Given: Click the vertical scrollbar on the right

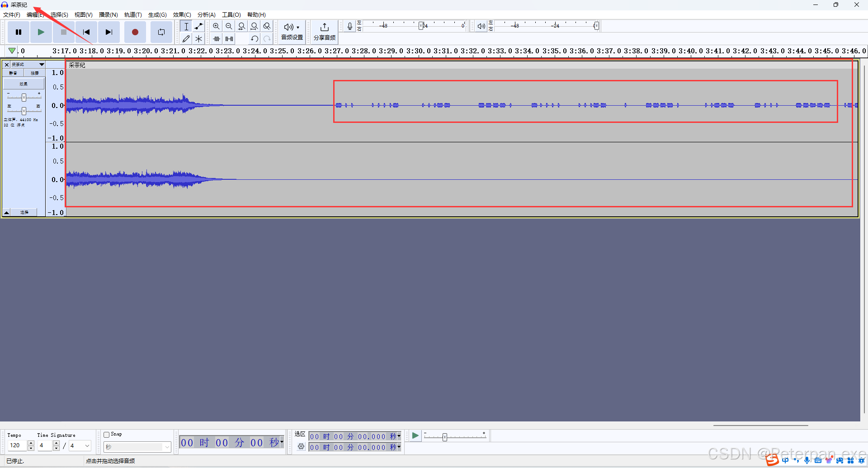Looking at the screenshot, I should [x=864, y=239].
